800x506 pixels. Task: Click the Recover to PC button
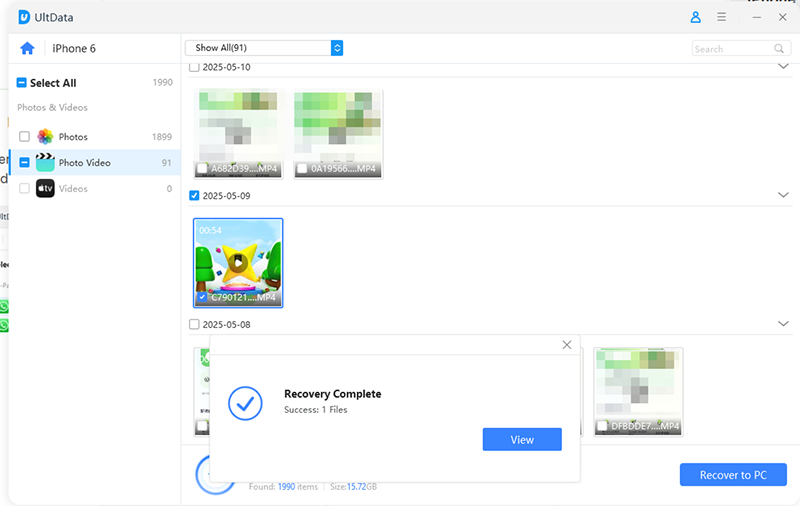tap(733, 475)
